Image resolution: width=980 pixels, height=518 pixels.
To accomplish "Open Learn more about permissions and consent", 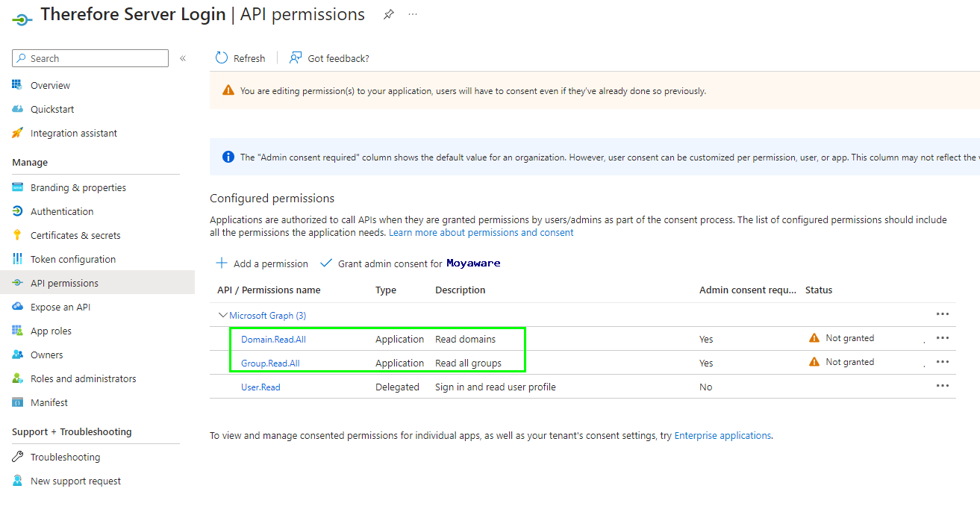I will pyautogui.click(x=481, y=232).
